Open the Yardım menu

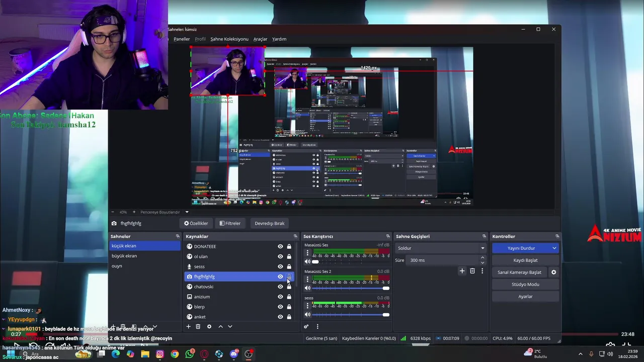[x=279, y=39]
